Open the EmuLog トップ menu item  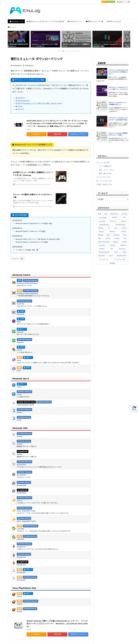pos(16,21)
